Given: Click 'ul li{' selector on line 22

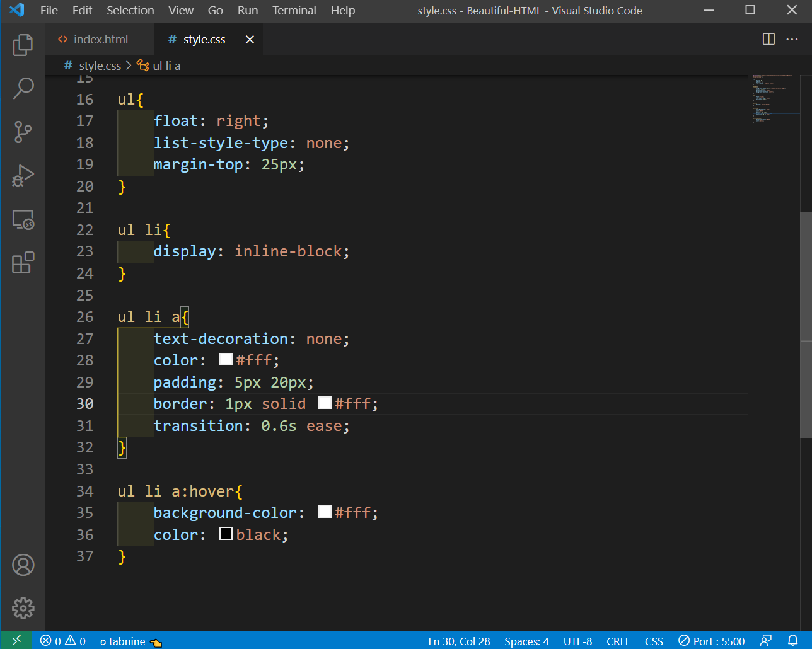Looking at the screenshot, I should 144,230.
